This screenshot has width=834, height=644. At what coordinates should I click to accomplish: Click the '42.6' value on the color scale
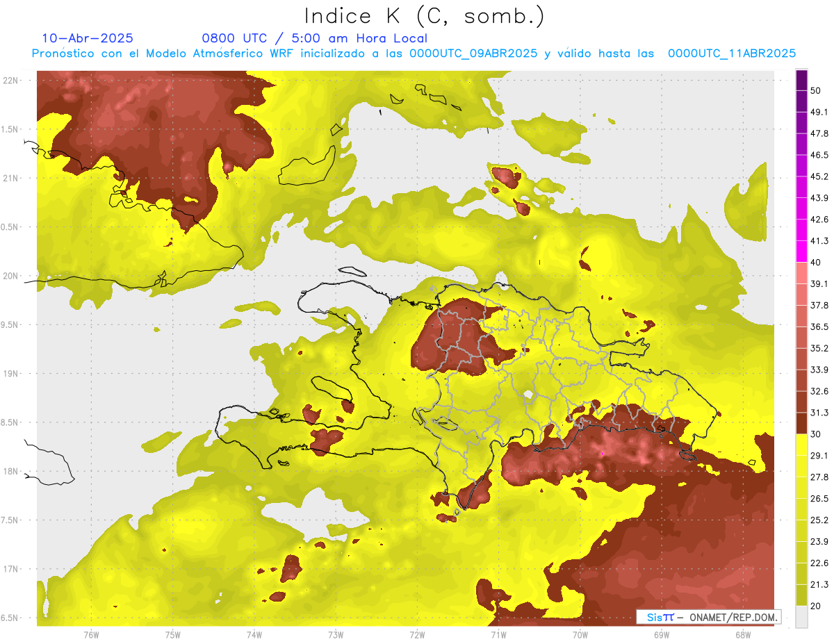(x=820, y=220)
